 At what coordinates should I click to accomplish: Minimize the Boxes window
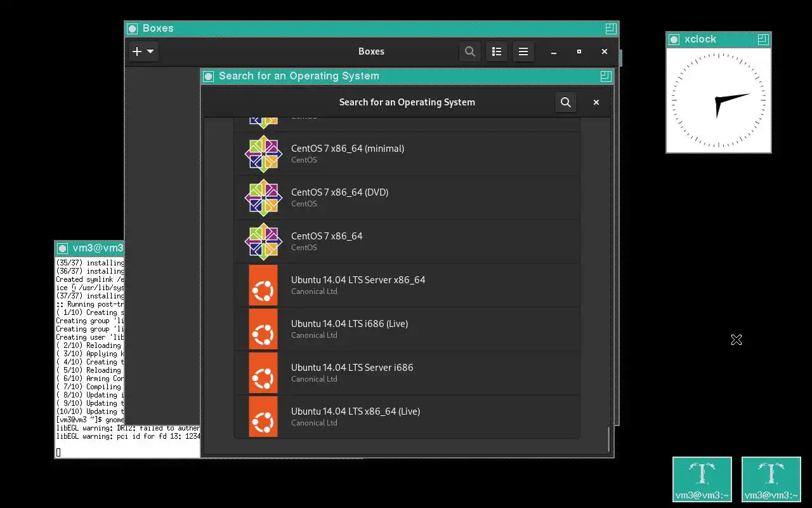(554, 51)
